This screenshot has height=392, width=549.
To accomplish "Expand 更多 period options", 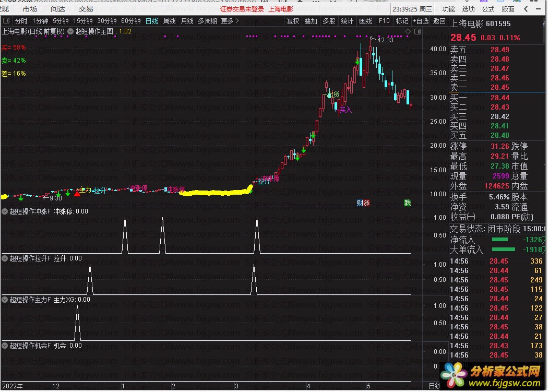I will click(x=230, y=21).
